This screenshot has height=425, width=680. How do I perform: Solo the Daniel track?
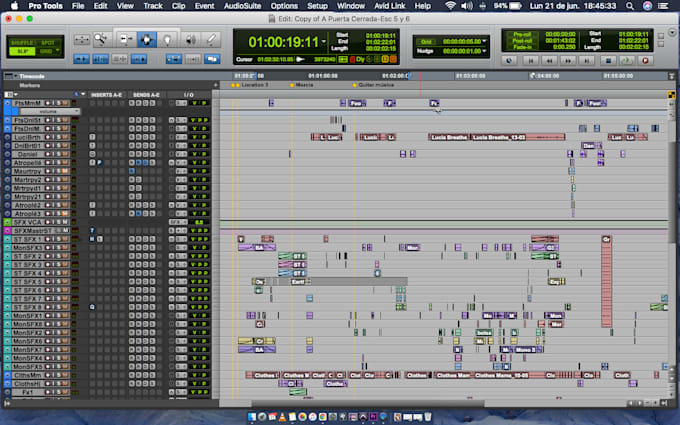58,154
